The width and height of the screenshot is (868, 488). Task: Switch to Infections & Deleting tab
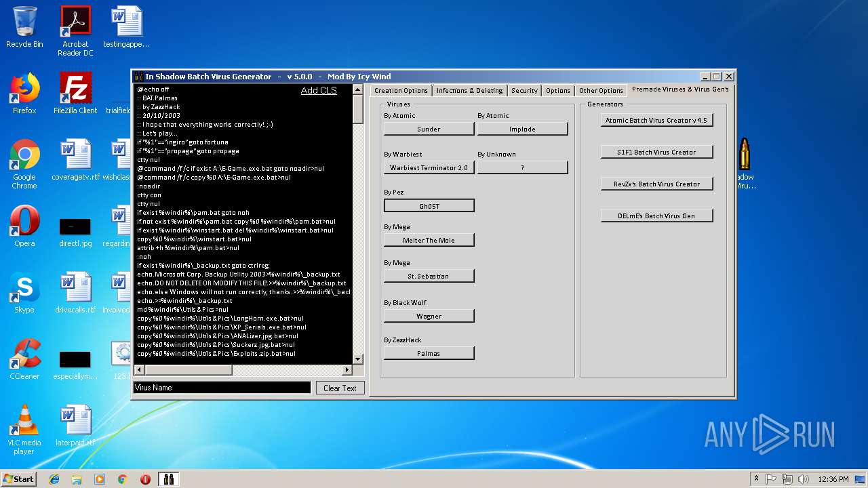(x=469, y=90)
